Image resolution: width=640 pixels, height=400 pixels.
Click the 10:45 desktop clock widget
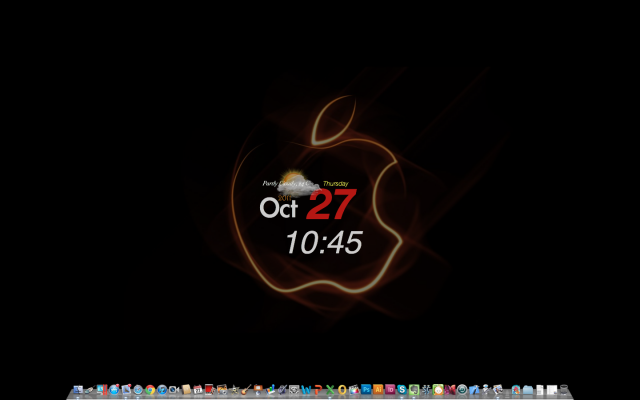point(324,242)
